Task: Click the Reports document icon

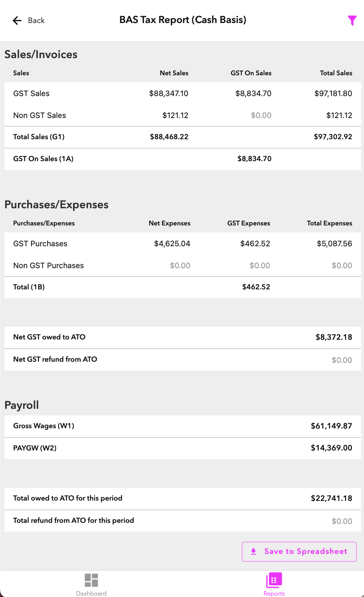Action: click(x=274, y=580)
